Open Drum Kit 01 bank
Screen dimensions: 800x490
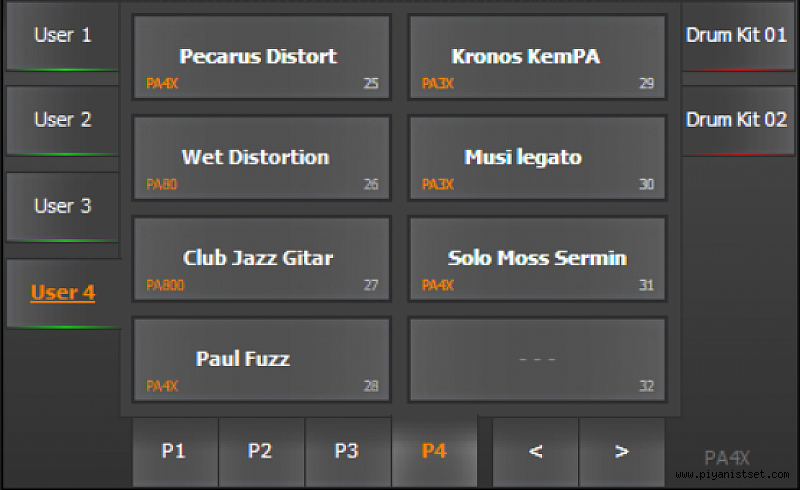(x=737, y=36)
